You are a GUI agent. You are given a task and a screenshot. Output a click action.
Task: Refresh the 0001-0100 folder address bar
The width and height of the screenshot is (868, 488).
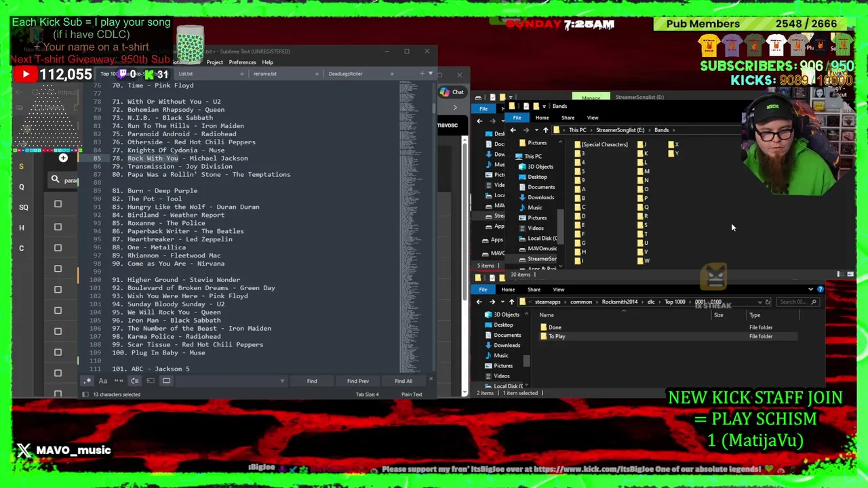click(x=768, y=302)
